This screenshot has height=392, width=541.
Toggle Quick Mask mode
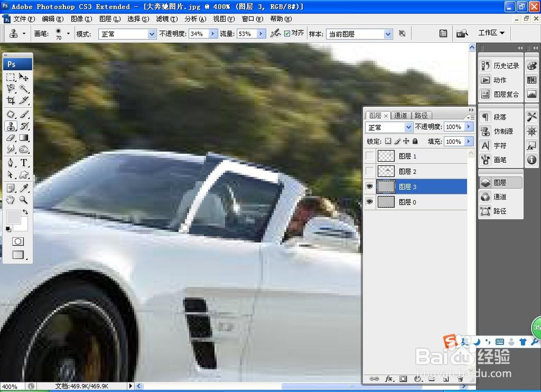point(18,241)
